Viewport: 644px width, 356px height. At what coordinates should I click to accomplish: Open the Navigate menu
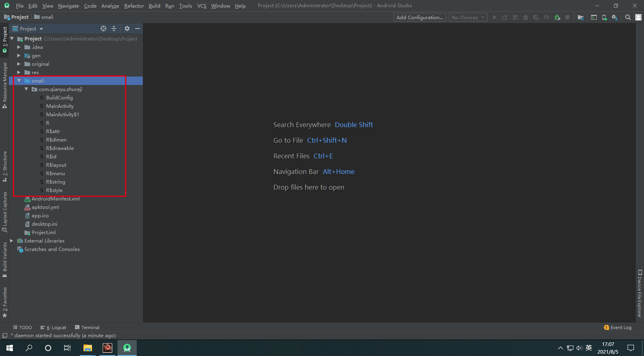point(69,6)
